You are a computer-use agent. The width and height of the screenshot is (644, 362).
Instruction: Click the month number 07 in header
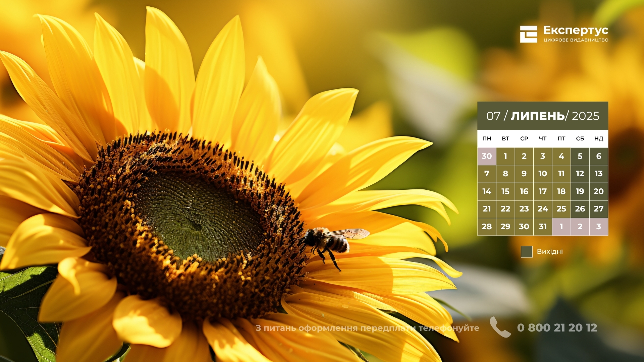coord(493,116)
